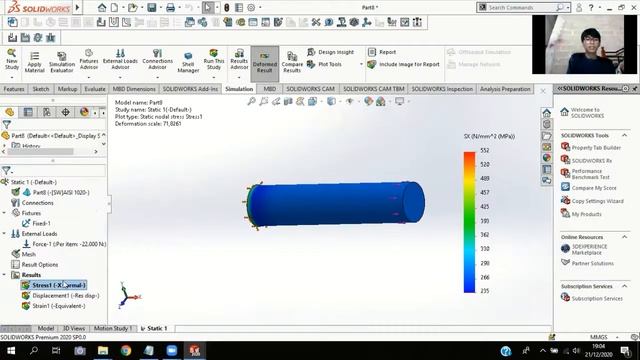The width and height of the screenshot is (640, 360).
Task: Open Compare Results
Action: coord(292,62)
